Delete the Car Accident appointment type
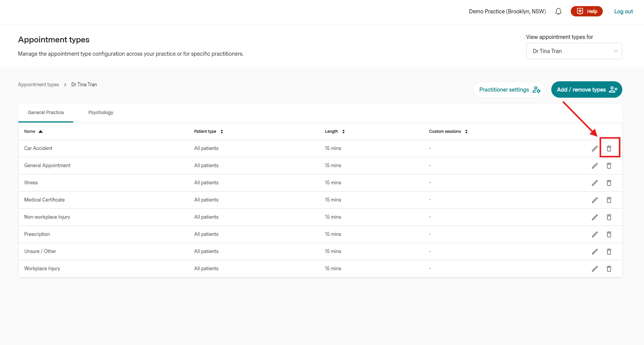Image resolution: width=644 pixels, height=345 pixels. 609,148
